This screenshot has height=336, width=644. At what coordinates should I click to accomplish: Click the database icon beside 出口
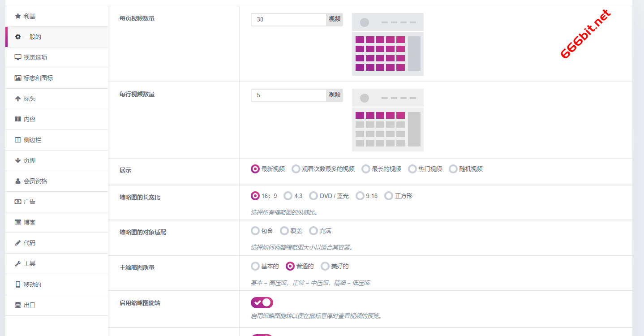[x=18, y=305]
